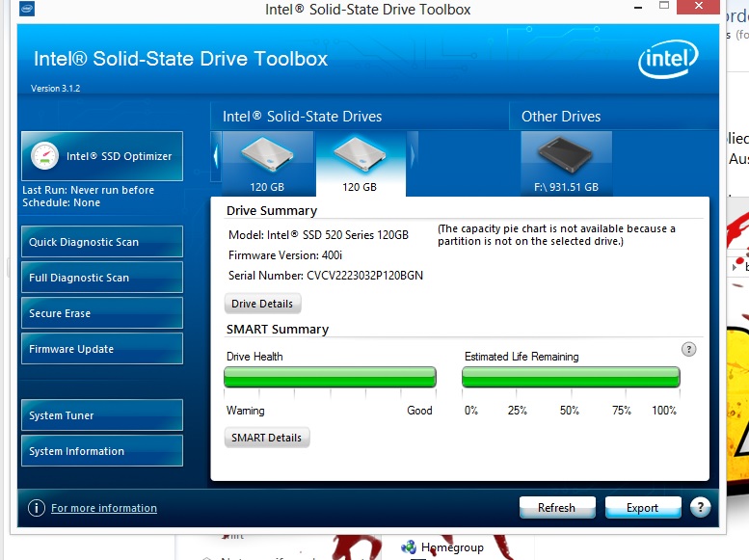This screenshot has height=560, width=749.
Task: Click the information circle icon
Action: click(x=37, y=508)
